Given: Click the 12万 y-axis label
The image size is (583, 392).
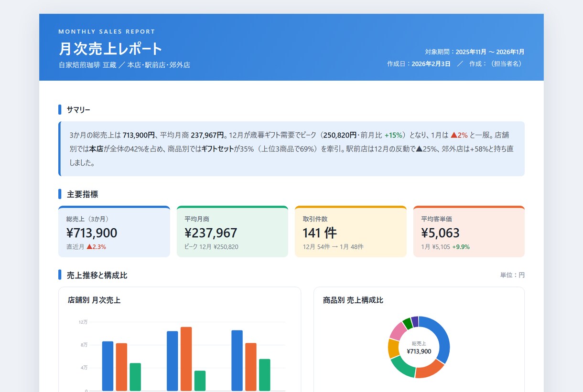Looking at the screenshot, I should (83, 322).
